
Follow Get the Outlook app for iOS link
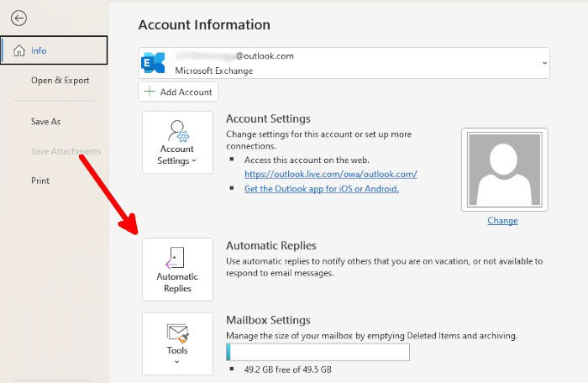point(321,188)
